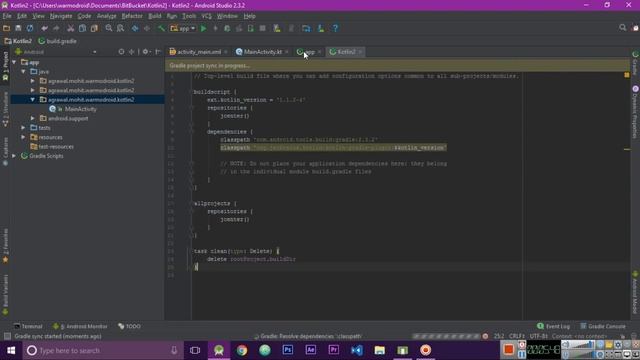The width and height of the screenshot is (640, 360).
Task: Open Chrome from the Windows taskbar
Action: click(242, 350)
